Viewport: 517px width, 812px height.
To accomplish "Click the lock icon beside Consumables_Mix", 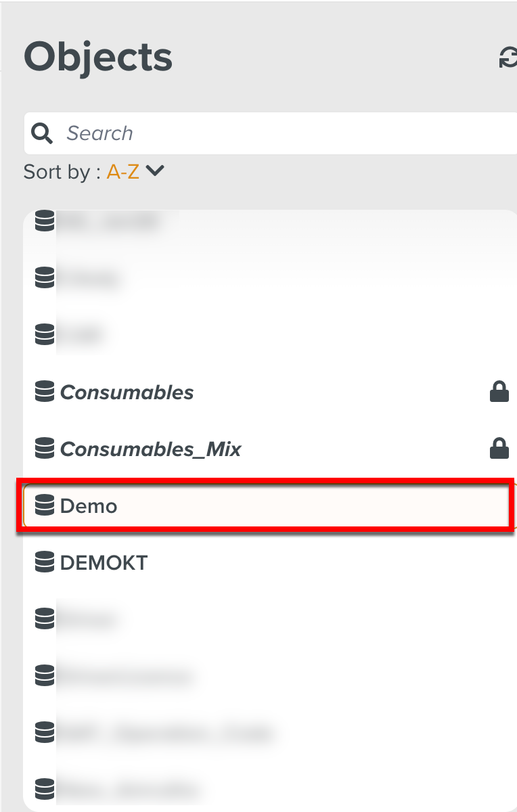I will [499, 449].
